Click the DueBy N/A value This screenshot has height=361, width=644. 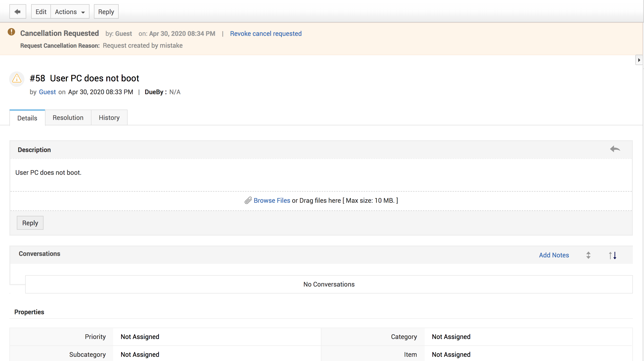tap(175, 92)
